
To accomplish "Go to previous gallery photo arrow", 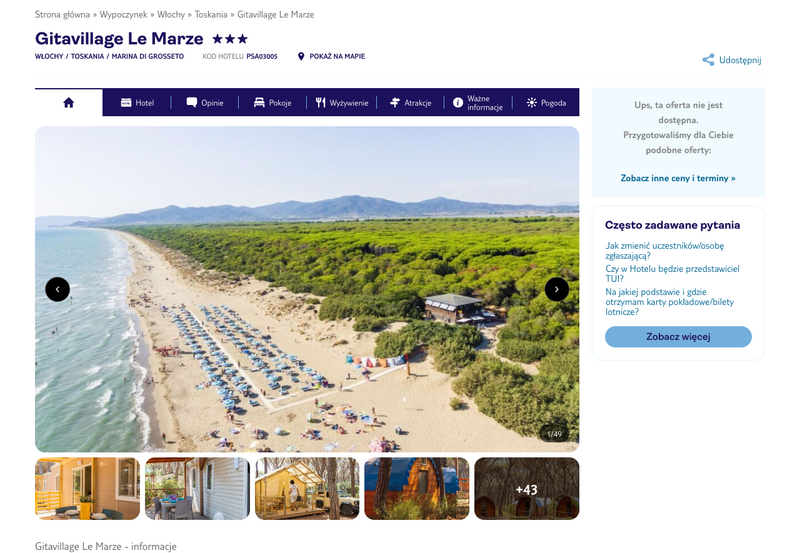I will tap(57, 289).
